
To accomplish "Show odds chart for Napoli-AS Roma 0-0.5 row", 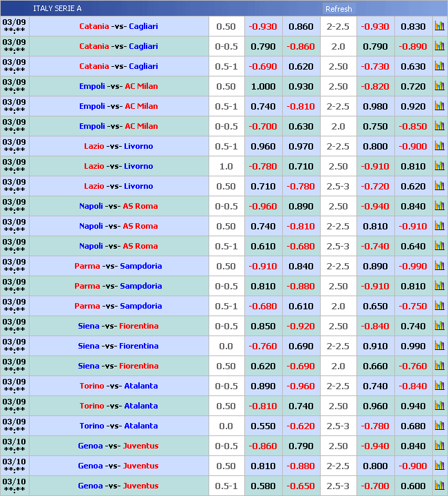I will coord(440,206).
